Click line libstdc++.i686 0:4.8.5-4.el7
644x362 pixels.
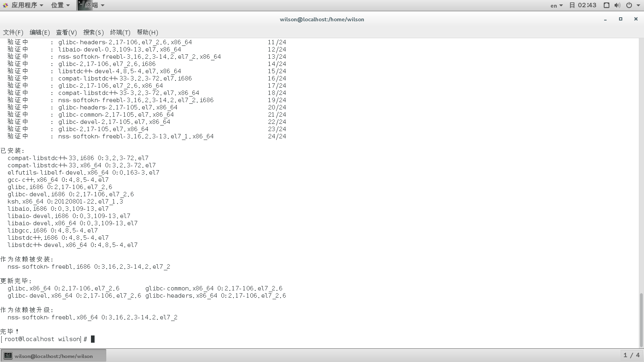pos(58,238)
